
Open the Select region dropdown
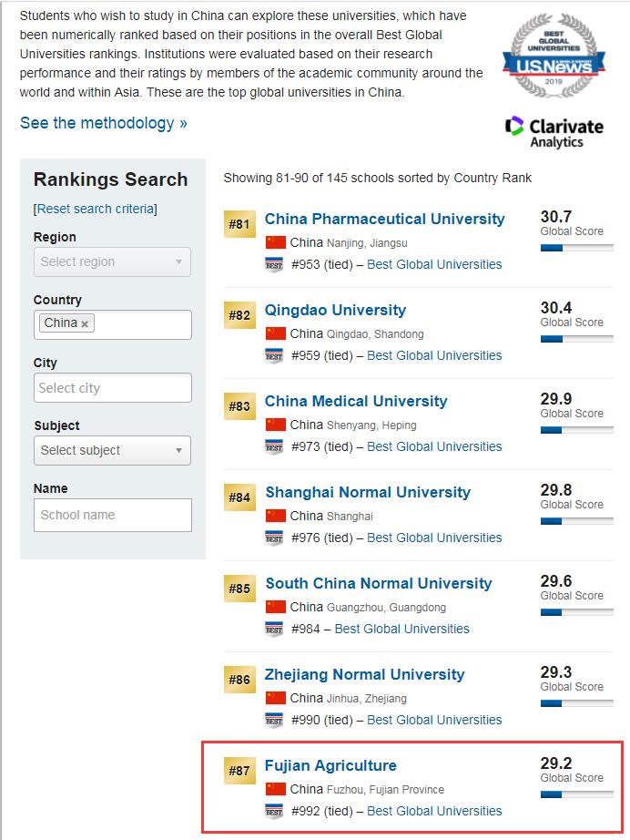coord(113,261)
